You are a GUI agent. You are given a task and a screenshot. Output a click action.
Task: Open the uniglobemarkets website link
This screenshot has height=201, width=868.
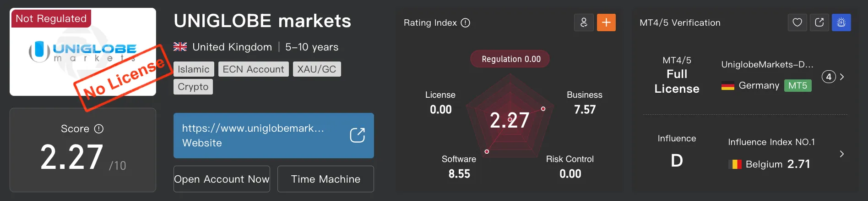(274, 135)
